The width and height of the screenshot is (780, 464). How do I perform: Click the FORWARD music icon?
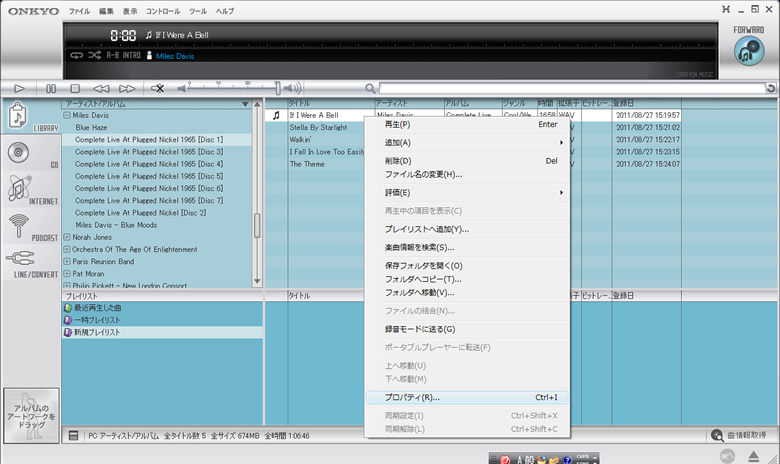[x=749, y=50]
